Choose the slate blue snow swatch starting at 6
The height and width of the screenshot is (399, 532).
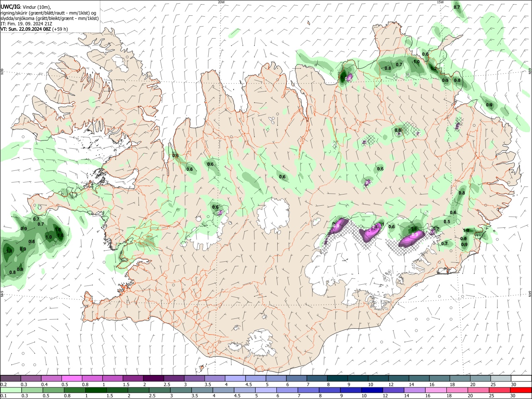[x=297, y=379]
